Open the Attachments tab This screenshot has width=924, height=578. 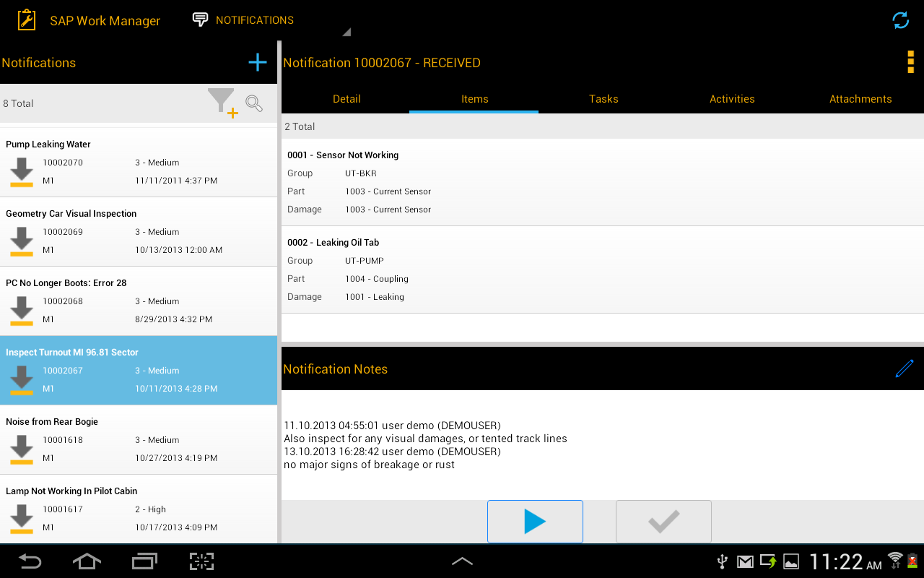[x=860, y=99]
